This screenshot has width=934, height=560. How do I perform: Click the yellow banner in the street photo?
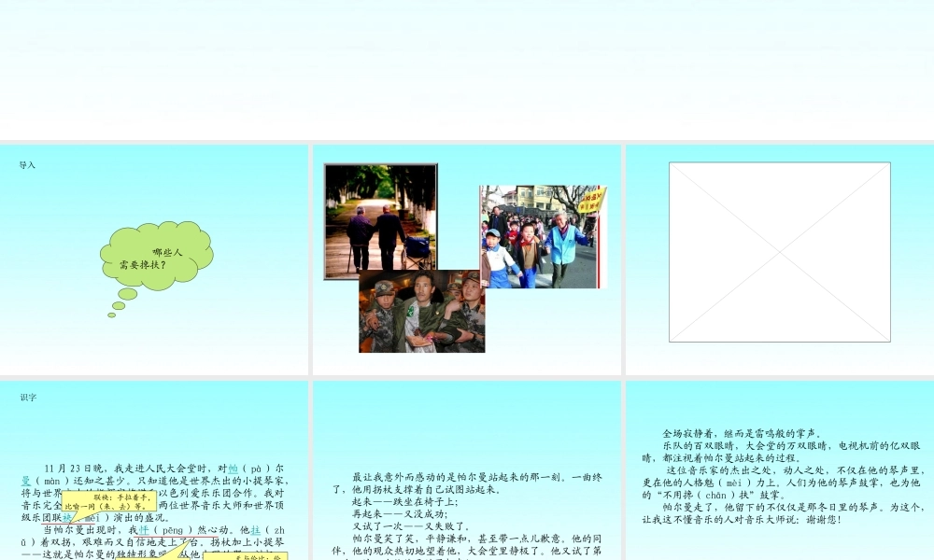click(x=592, y=200)
